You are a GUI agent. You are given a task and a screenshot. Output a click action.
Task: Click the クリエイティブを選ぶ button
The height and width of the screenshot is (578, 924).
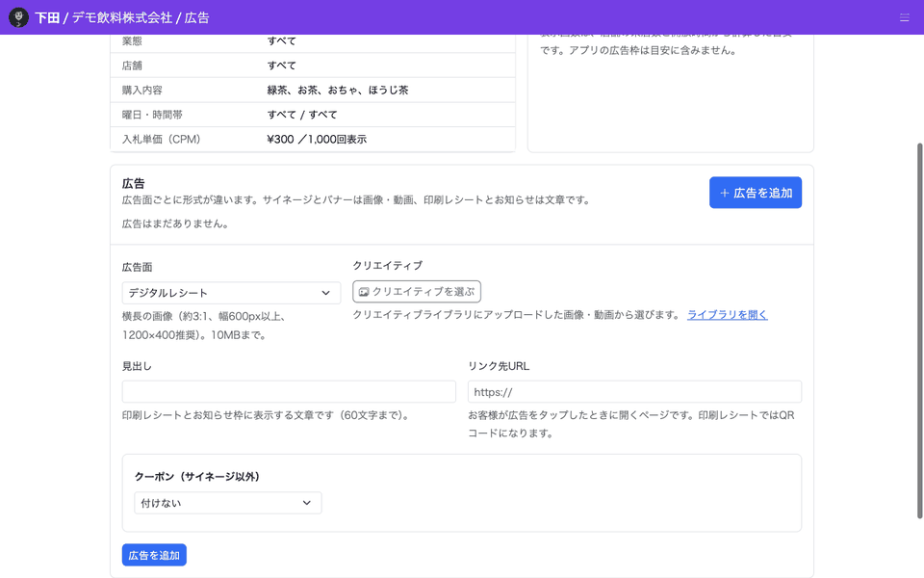point(417,291)
